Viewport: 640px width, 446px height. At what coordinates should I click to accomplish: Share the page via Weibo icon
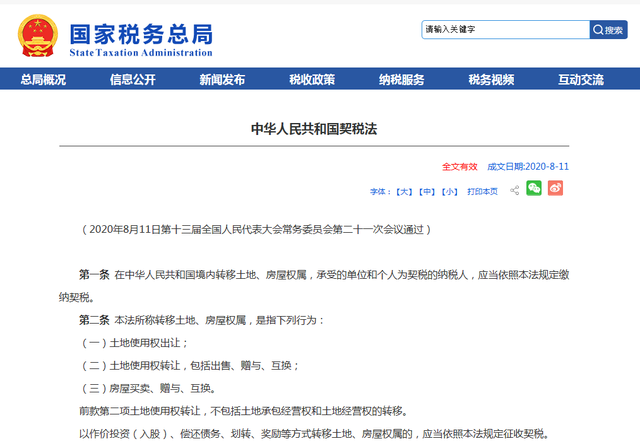point(555,188)
